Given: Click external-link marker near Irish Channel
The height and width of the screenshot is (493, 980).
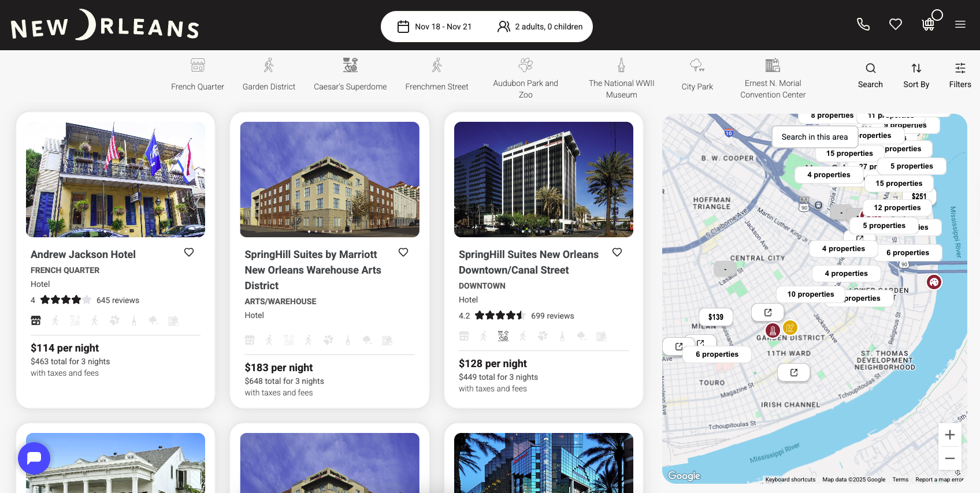Looking at the screenshot, I should click(794, 372).
